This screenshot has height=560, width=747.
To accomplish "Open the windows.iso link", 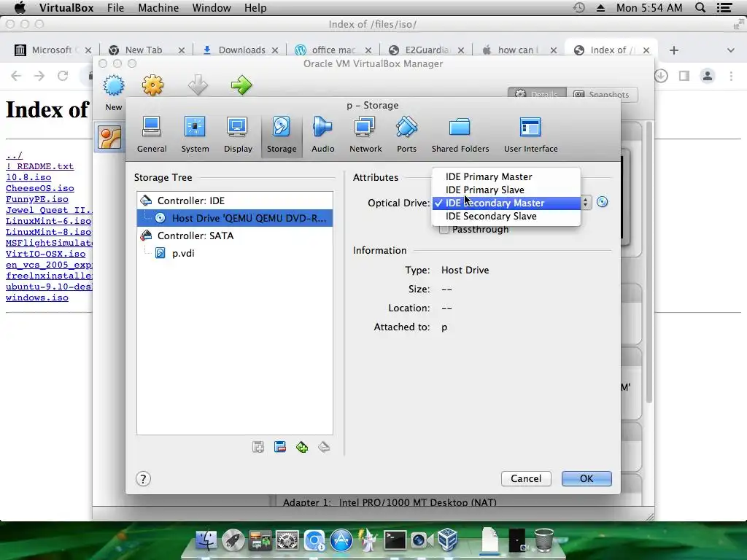I will tap(36, 297).
